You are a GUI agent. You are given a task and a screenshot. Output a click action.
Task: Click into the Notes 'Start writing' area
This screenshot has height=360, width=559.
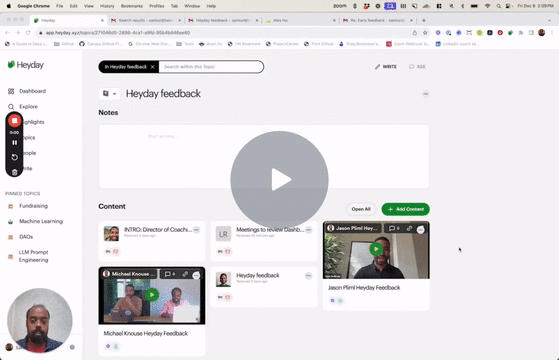264,156
